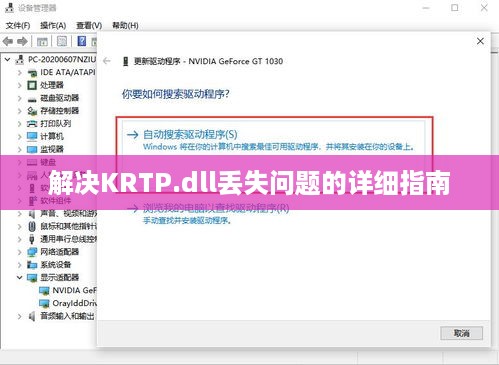Expand the IDE ATA/ATAPI node chevron
Screen dimensions: 499x365
(20, 73)
